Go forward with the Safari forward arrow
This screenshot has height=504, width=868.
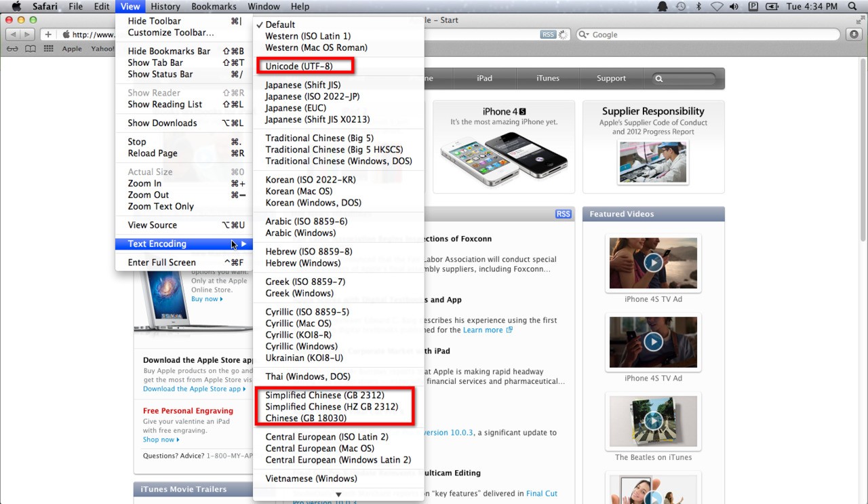coord(27,35)
